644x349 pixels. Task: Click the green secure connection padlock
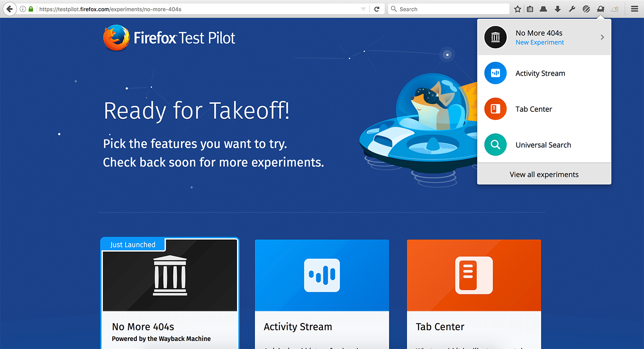[x=31, y=9]
